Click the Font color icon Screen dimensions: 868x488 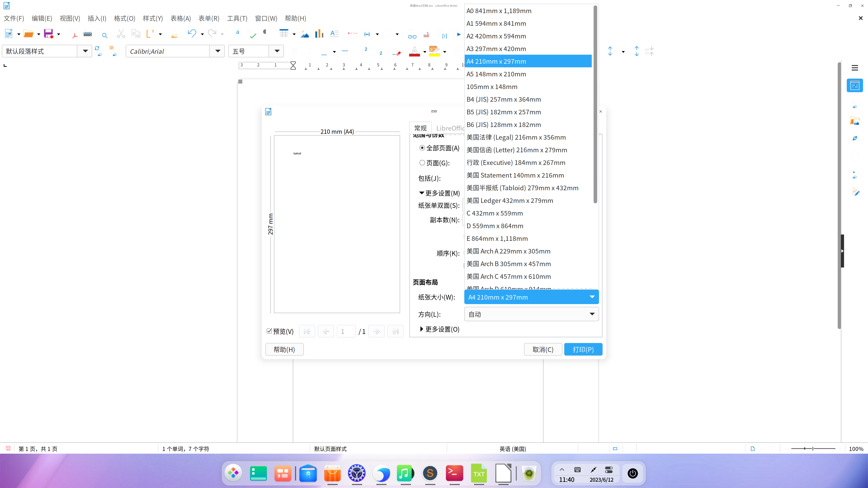tap(414, 51)
